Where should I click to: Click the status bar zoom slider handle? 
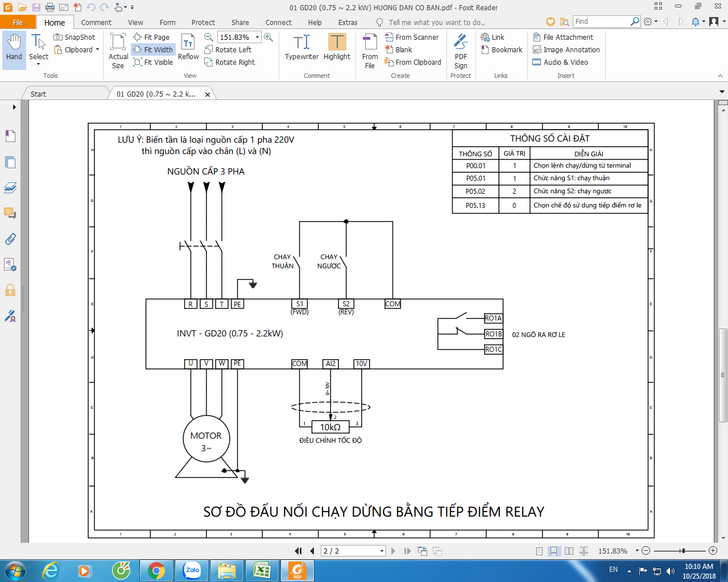tap(683, 551)
